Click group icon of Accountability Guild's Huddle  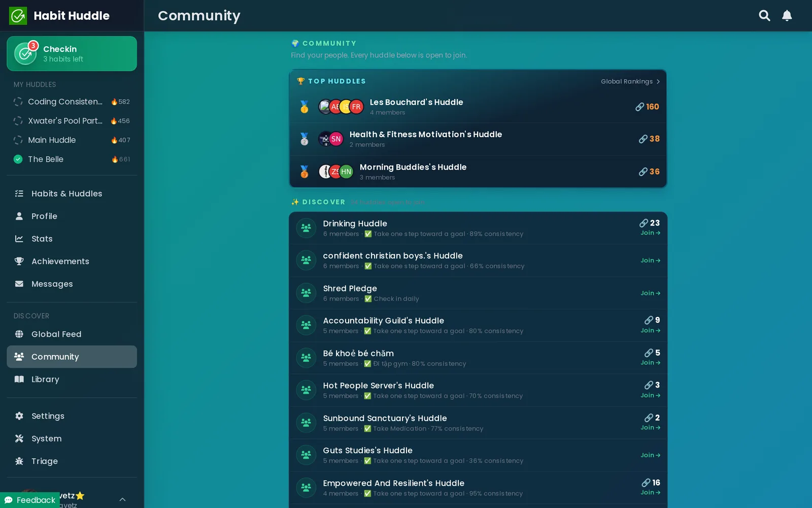(x=306, y=325)
